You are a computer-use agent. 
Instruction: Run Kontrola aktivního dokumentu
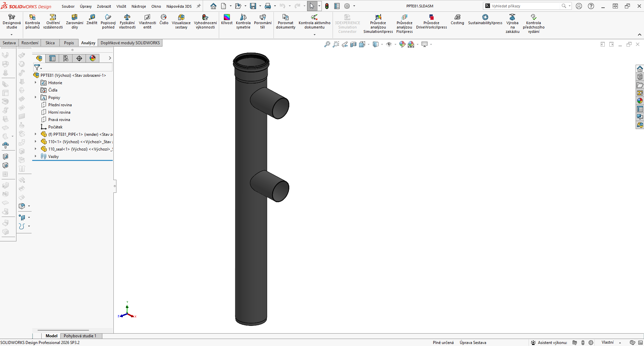[x=314, y=22]
